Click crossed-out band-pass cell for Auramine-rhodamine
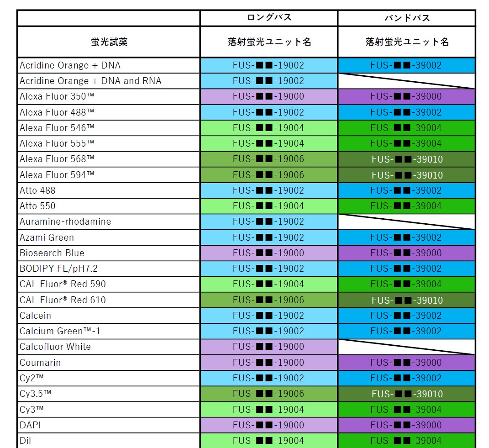 407,221
